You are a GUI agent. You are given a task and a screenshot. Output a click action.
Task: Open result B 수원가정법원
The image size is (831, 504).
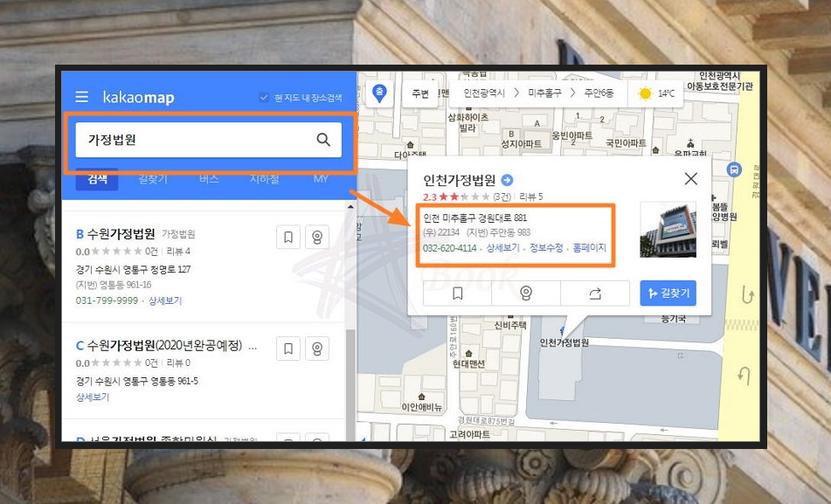[121, 234]
